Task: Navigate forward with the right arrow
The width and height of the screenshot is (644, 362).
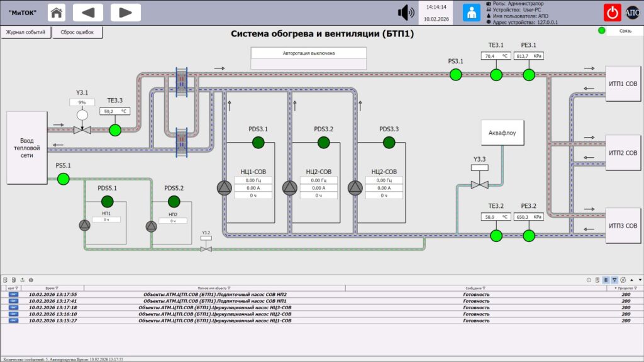Action: coord(125,13)
